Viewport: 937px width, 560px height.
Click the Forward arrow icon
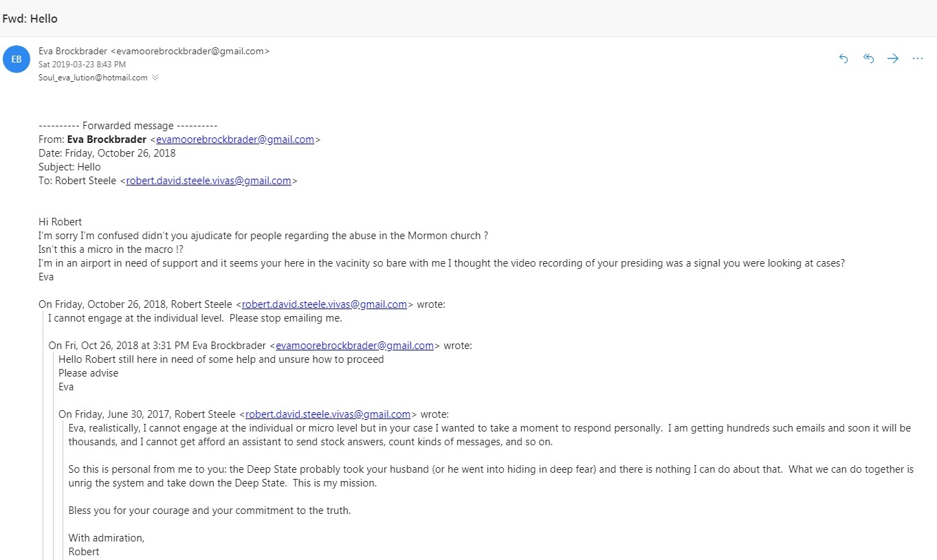click(893, 59)
